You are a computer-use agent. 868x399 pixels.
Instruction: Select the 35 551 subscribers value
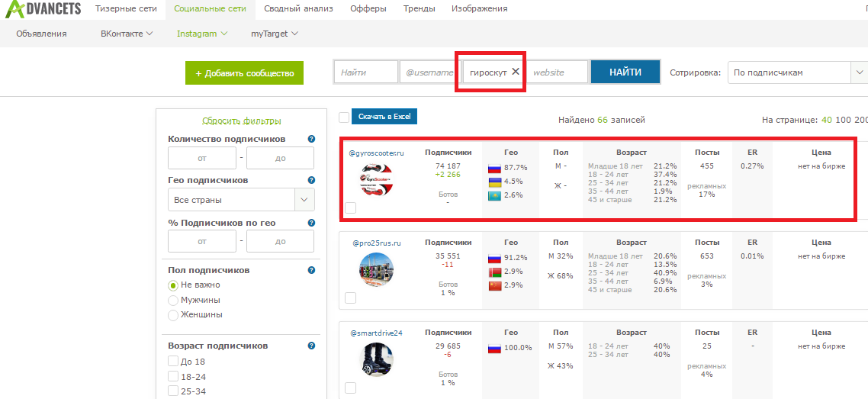tap(448, 256)
